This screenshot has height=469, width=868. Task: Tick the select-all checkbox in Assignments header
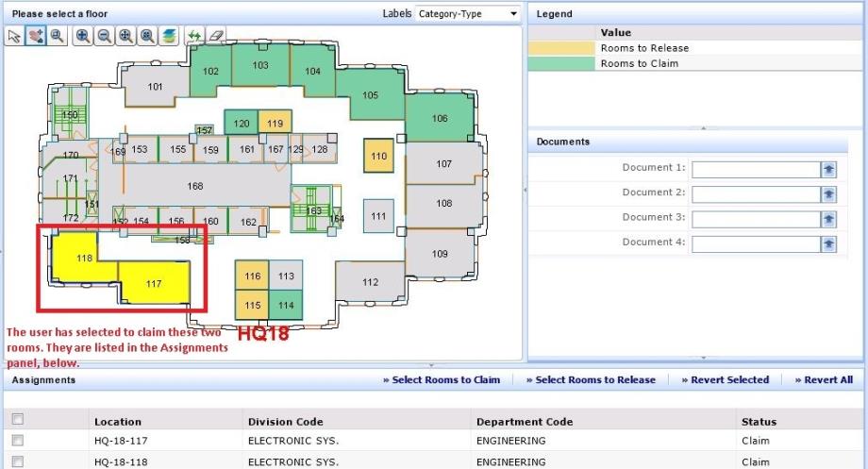tap(17, 420)
